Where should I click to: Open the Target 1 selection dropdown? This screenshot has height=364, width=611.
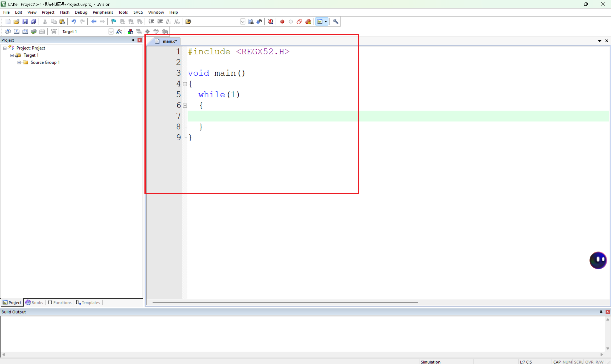click(x=111, y=32)
